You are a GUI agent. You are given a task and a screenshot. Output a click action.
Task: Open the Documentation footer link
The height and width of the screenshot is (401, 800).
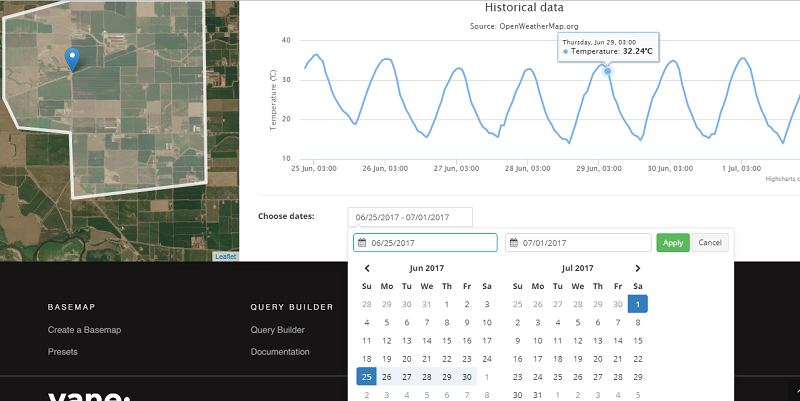click(280, 352)
